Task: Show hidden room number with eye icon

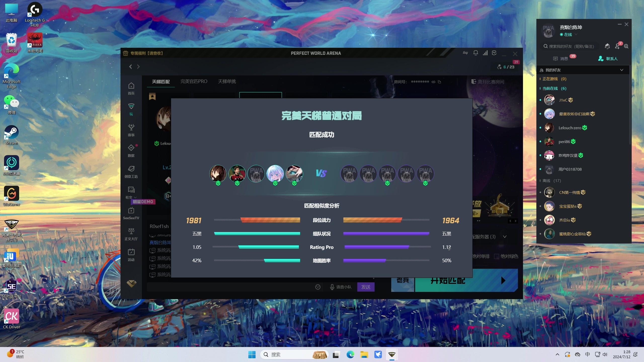Action: [433, 82]
